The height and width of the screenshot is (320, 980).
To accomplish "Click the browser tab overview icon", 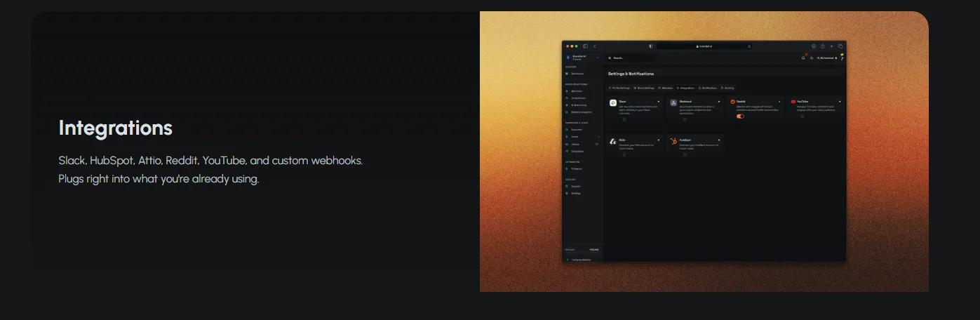I will pos(840,46).
